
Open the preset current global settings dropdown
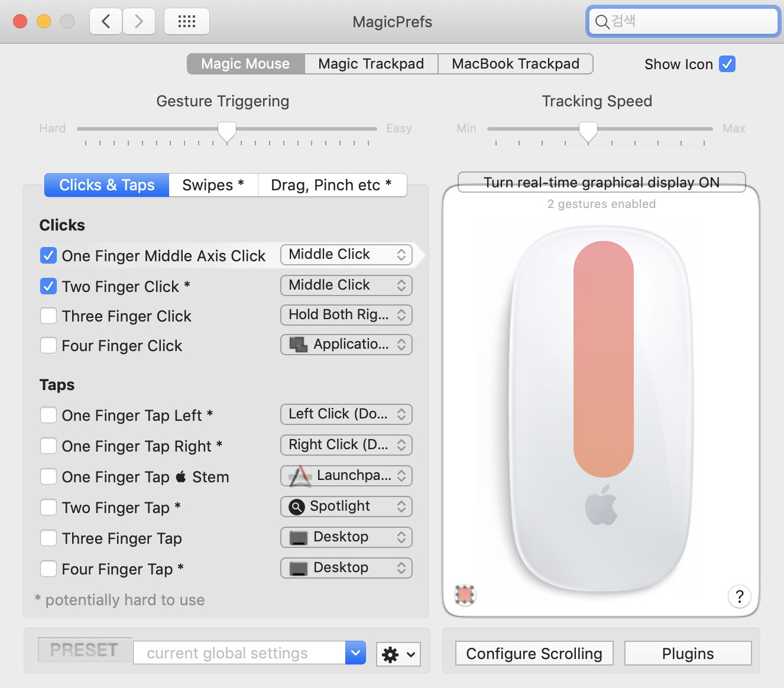pos(355,653)
